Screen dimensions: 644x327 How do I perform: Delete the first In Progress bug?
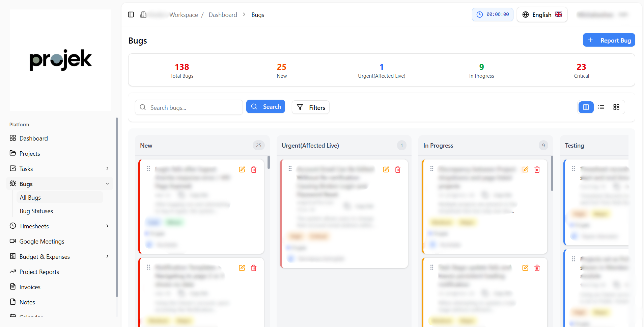(x=537, y=170)
